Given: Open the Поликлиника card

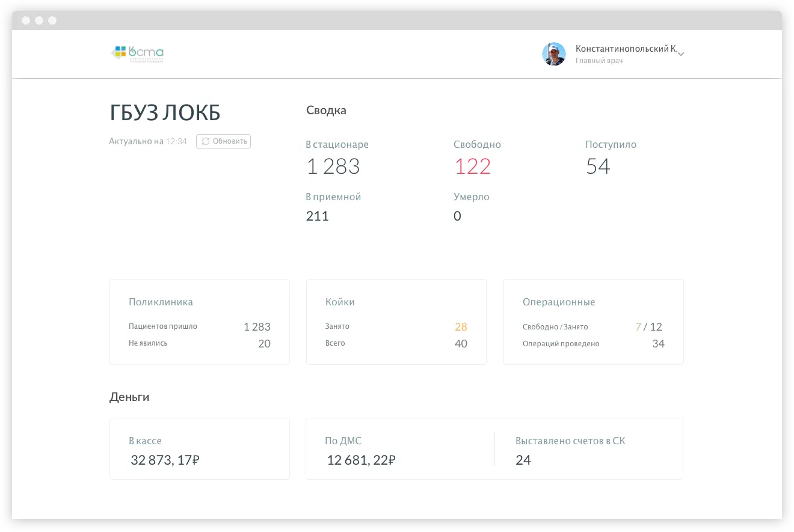Looking at the screenshot, I should pyautogui.click(x=199, y=321).
